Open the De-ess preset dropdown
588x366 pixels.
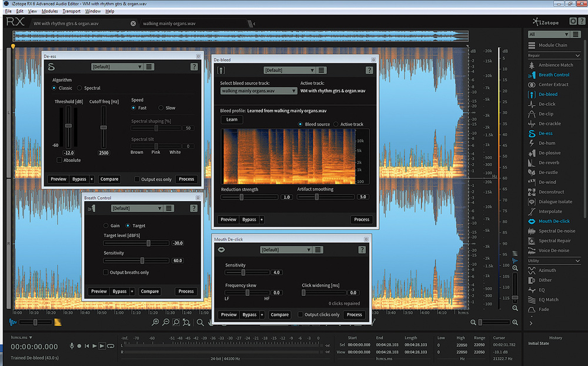click(117, 66)
